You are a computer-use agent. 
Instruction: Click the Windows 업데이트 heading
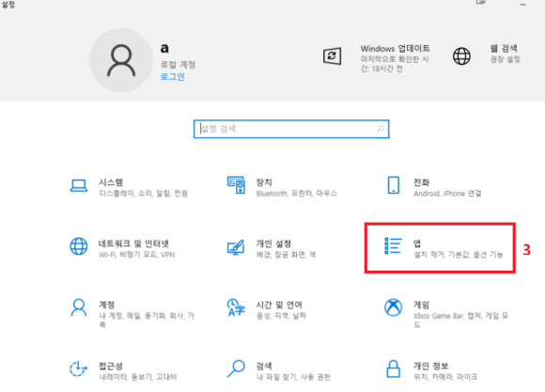coord(396,48)
